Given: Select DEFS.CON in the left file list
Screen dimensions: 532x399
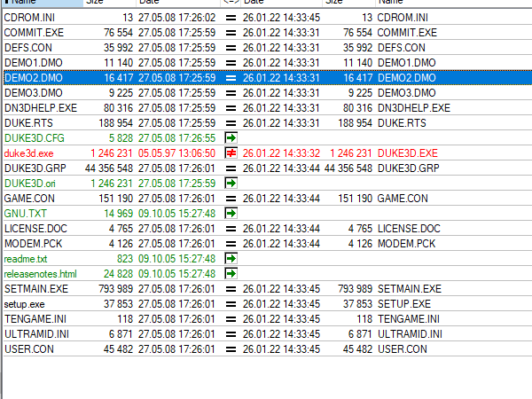Looking at the screenshot, I should (28, 48).
